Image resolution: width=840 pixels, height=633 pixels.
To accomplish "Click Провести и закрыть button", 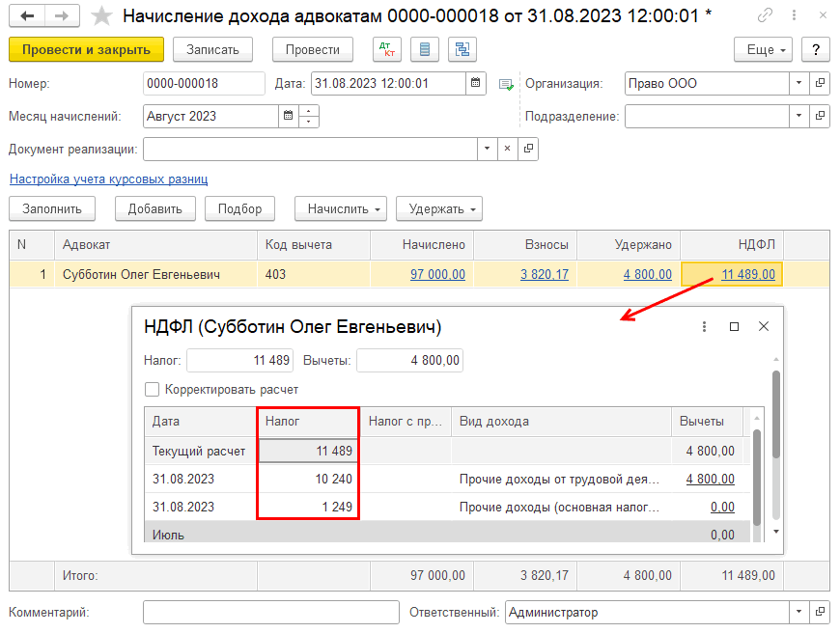I will pos(86,50).
